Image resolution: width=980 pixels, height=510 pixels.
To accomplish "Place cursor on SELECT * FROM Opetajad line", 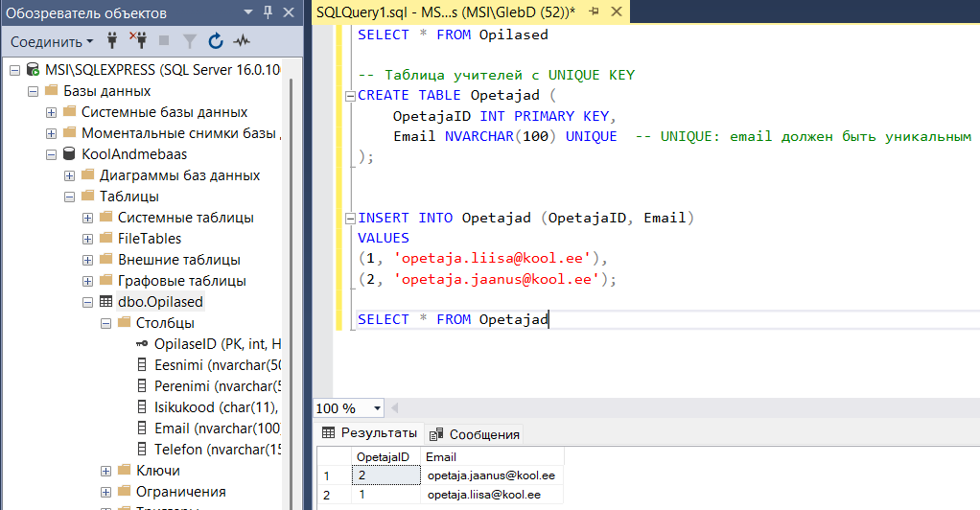I will 454,319.
